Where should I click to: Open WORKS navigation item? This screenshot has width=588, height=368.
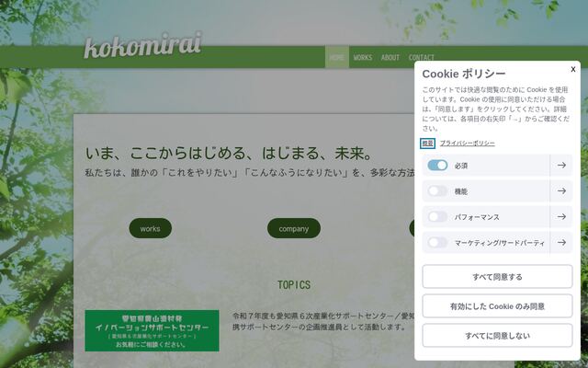363,57
